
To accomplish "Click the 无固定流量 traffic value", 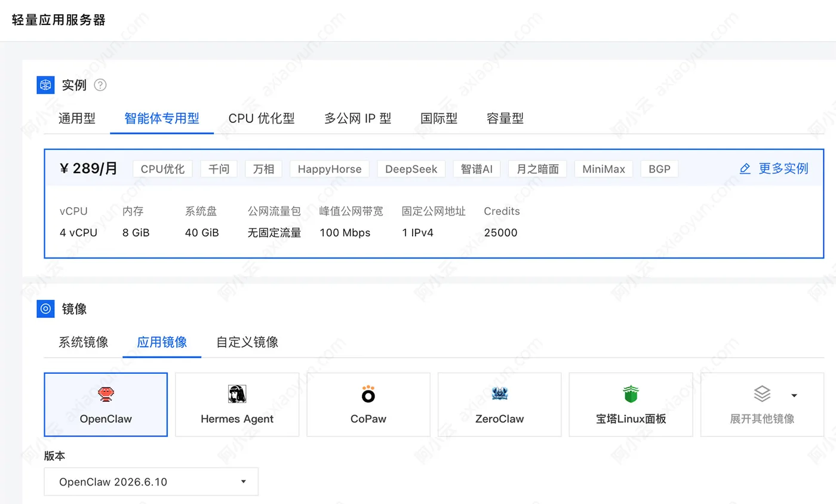I will click(x=275, y=233).
